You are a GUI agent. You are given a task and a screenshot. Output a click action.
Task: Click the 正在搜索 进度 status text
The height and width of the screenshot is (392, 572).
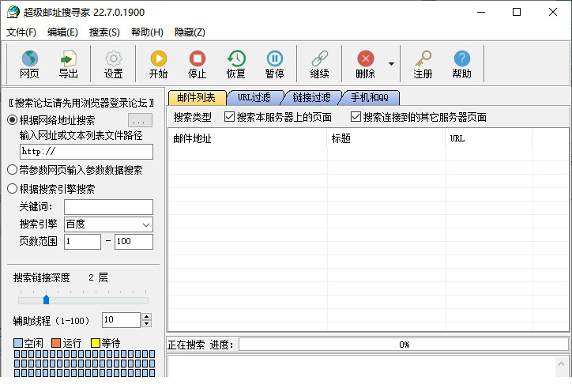(200, 345)
